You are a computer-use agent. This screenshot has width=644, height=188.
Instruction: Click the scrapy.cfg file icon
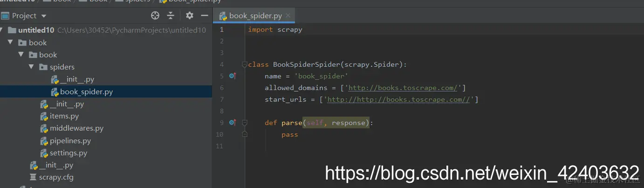33,177
